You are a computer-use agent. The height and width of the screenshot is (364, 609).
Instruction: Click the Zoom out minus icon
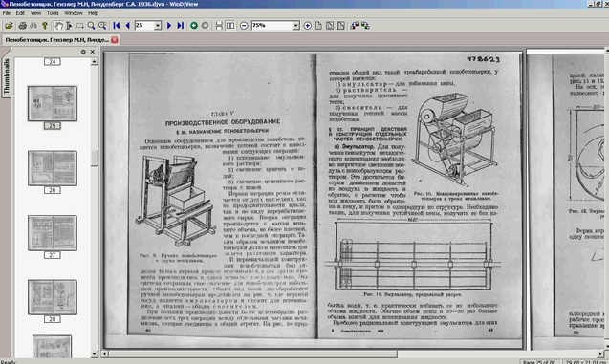click(244, 26)
